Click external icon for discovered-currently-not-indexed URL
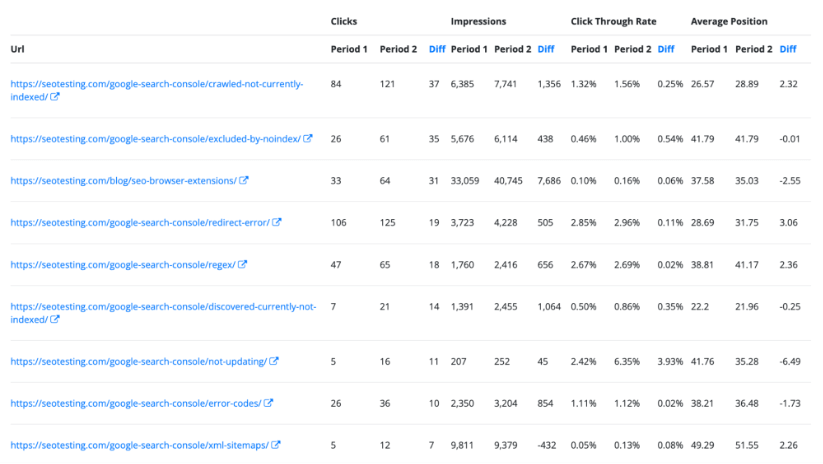Screen dimensions: 823x464 [x=56, y=320]
